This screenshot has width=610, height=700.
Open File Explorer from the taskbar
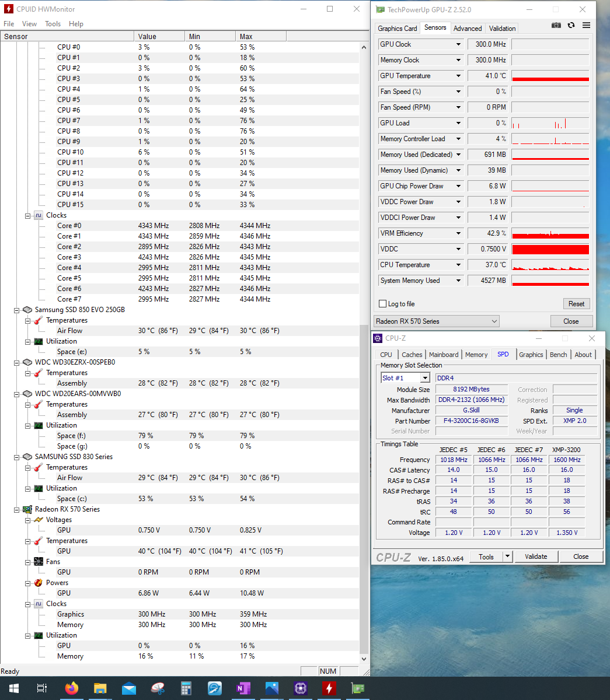(100, 688)
